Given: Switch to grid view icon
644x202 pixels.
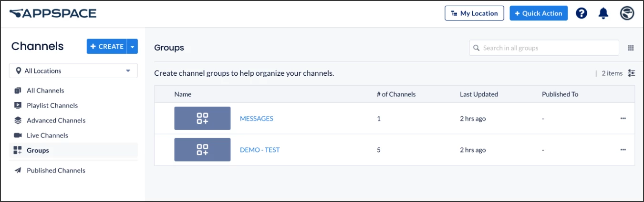Looking at the screenshot, I should point(631,48).
